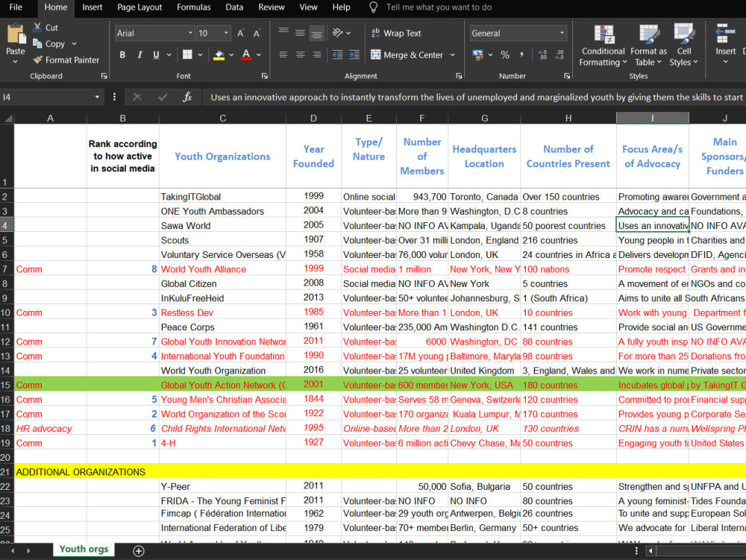This screenshot has width=746, height=560.
Task: Apply bottom align to cells
Action: point(317,33)
